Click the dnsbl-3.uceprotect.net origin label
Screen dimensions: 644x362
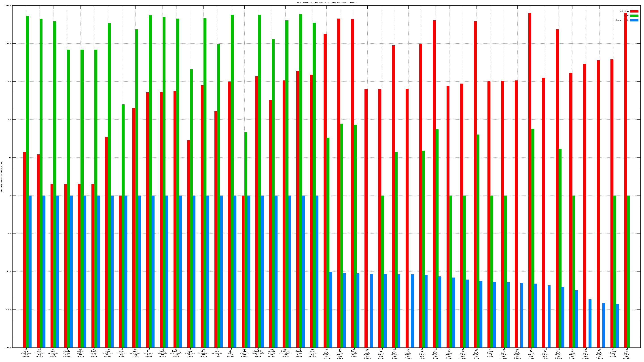coord(258,353)
